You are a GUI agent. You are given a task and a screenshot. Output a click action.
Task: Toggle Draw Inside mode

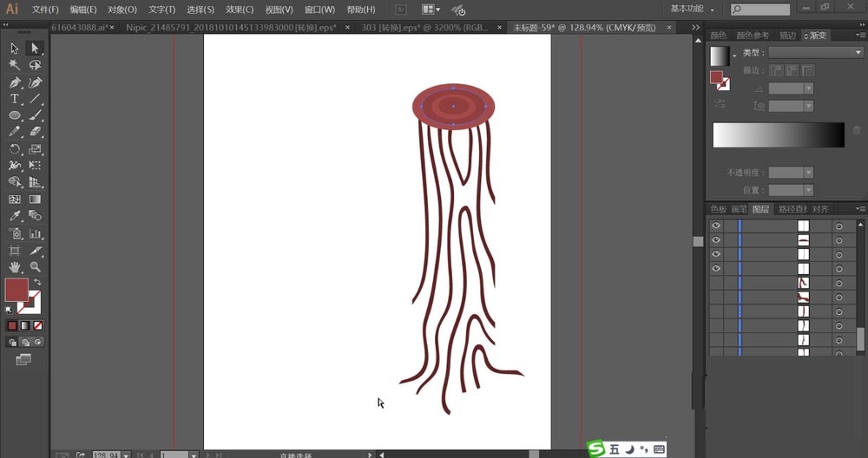point(37,343)
